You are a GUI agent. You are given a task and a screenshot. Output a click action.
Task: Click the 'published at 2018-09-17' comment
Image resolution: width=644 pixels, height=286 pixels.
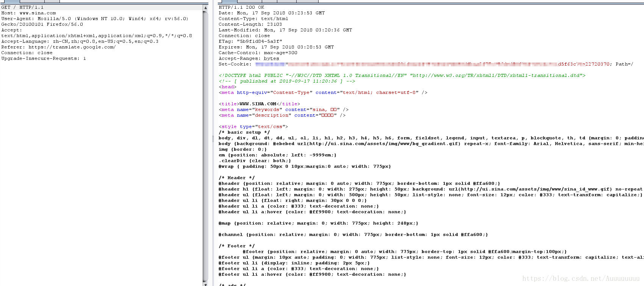pyautogui.click(x=287, y=81)
